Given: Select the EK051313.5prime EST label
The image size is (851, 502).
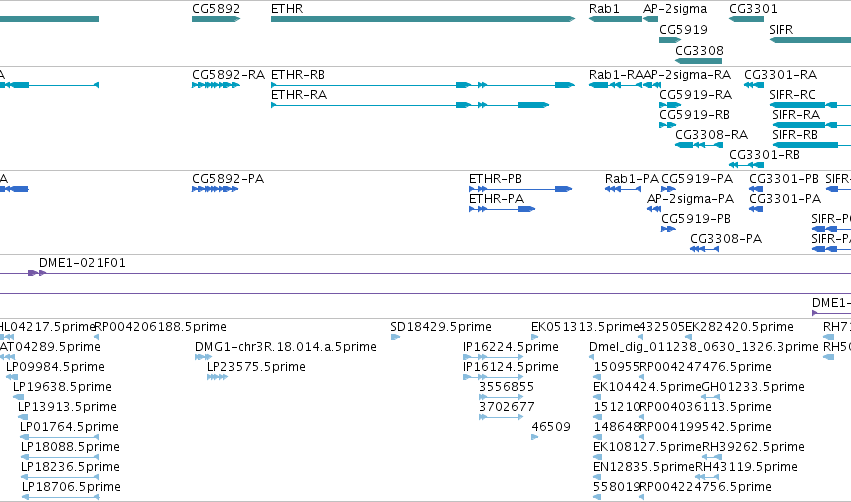Looking at the screenshot, I should 585,327.
